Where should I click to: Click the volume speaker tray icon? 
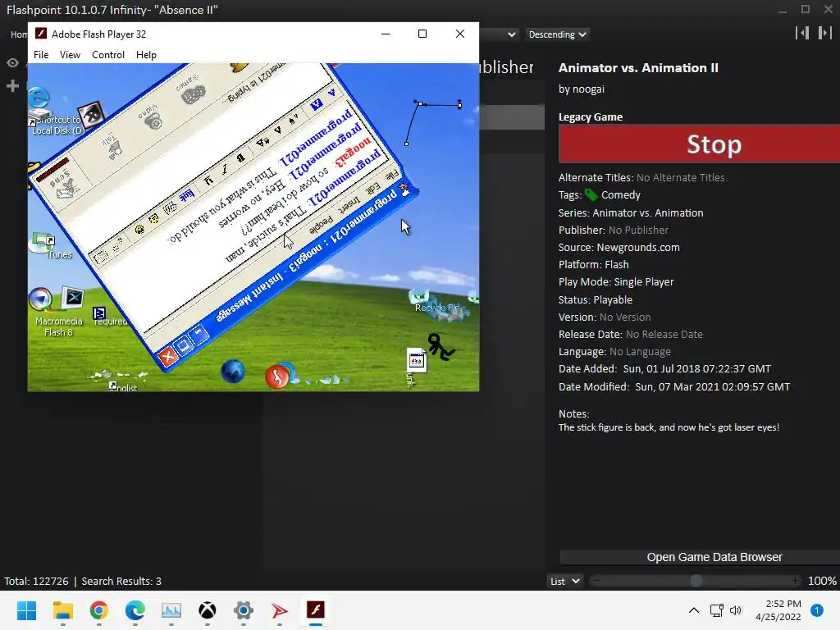point(736,610)
